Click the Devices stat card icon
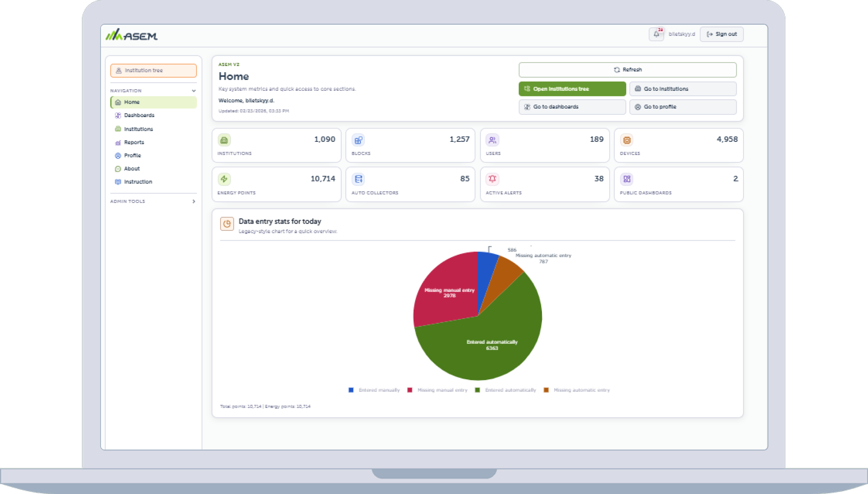The width and height of the screenshot is (868, 494). [x=627, y=140]
